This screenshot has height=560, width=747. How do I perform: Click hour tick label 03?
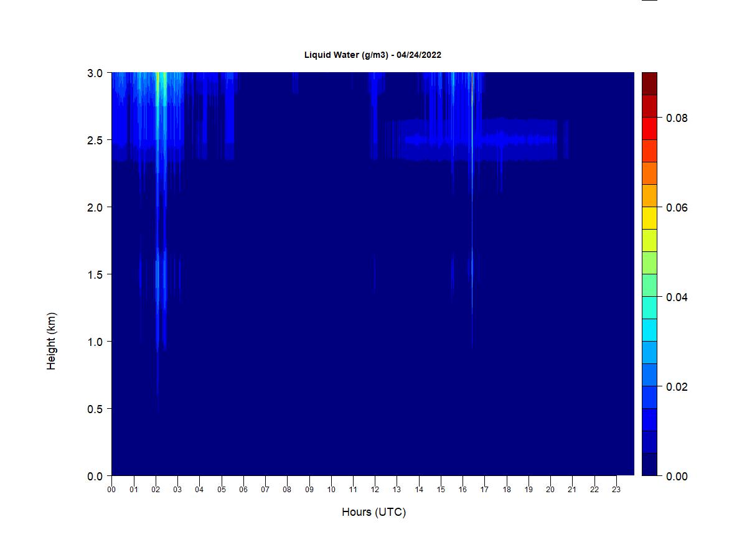click(177, 490)
